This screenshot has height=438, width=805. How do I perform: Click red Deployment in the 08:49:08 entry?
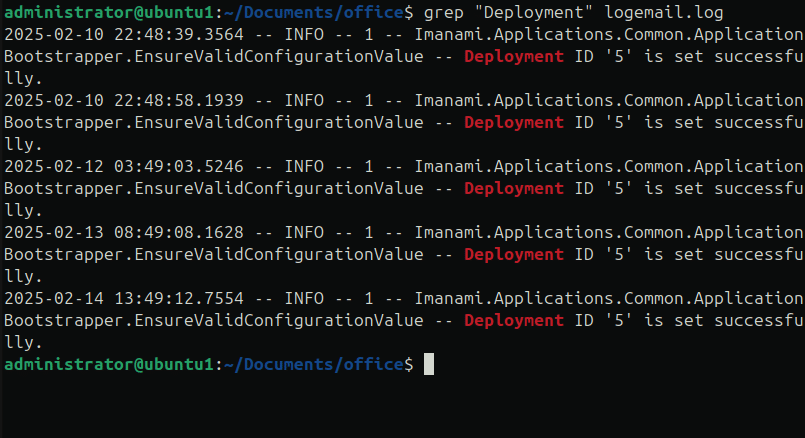click(514, 254)
